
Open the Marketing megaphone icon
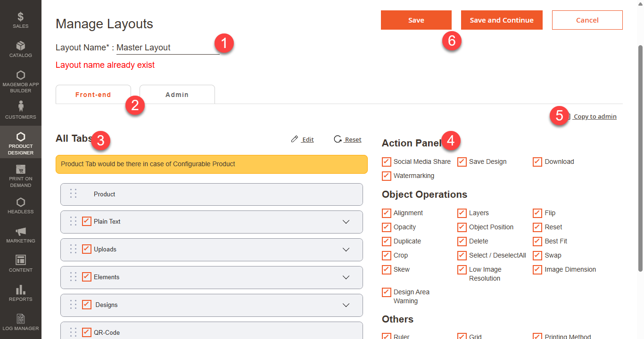pyautogui.click(x=20, y=234)
